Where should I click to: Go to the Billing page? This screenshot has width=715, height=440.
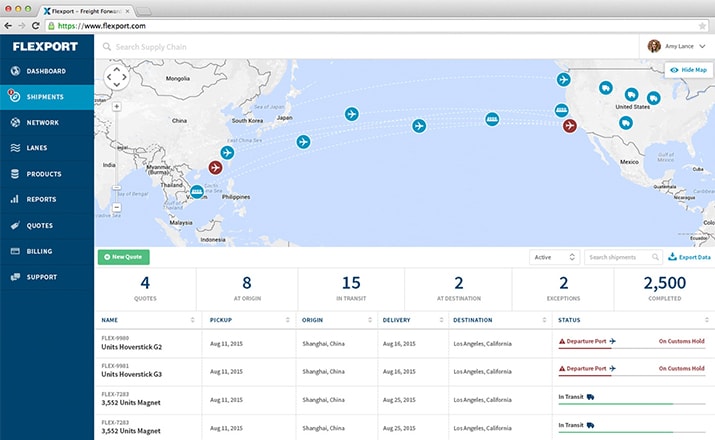tap(47, 251)
